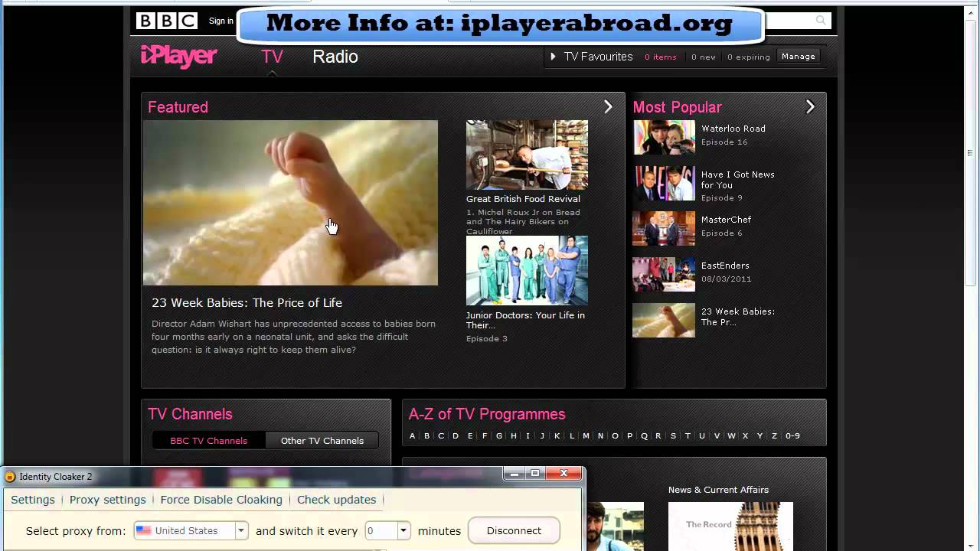Screen dimensions: 980x551
Task: Select letter E in A-Z list
Action: coord(470,436)
